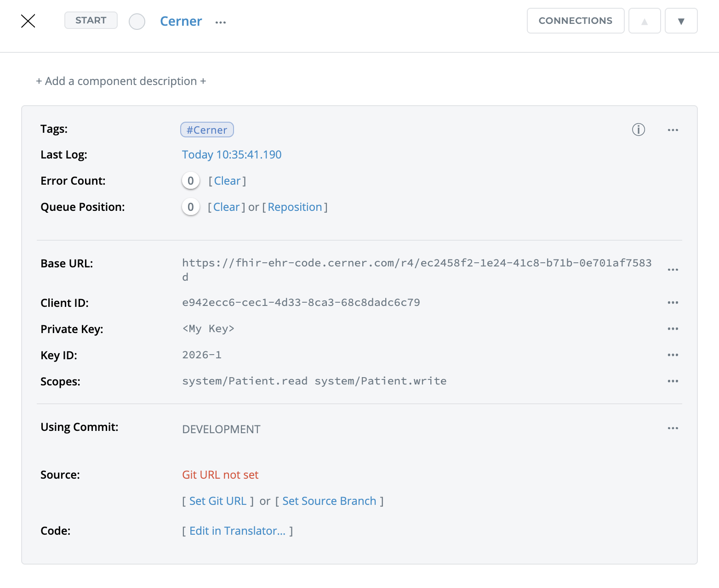Viewport: 719px width, 588px height.
Task: Close the Cerner component panel
Action: [x=28, y=21]
